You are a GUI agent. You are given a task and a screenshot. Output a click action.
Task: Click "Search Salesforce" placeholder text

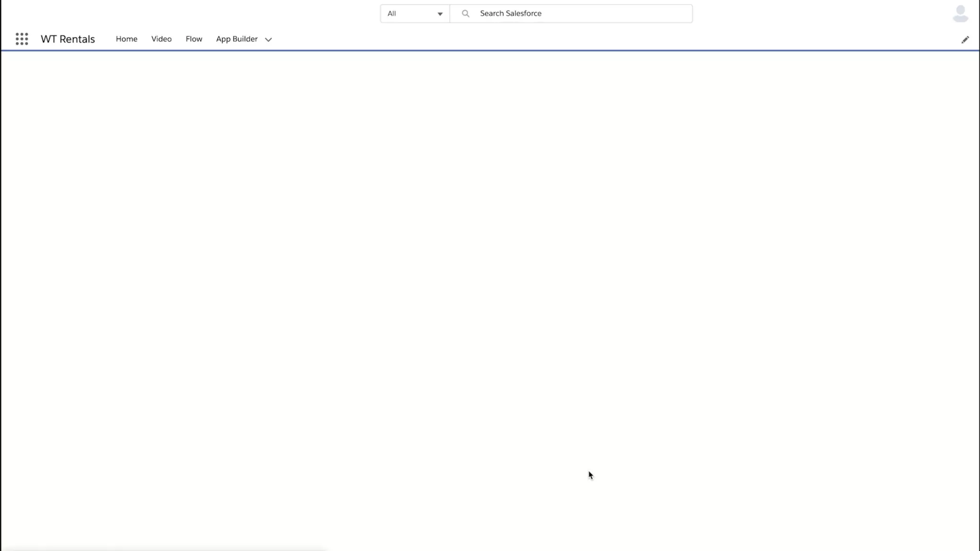point(511,13)
